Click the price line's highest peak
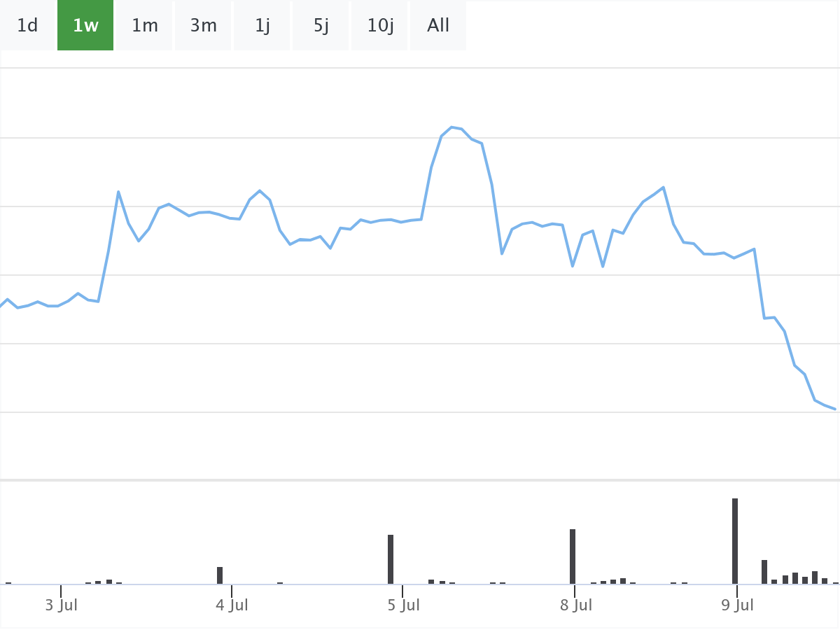The height and width of the screenshot is (630, 840). [x=451, y=127]
